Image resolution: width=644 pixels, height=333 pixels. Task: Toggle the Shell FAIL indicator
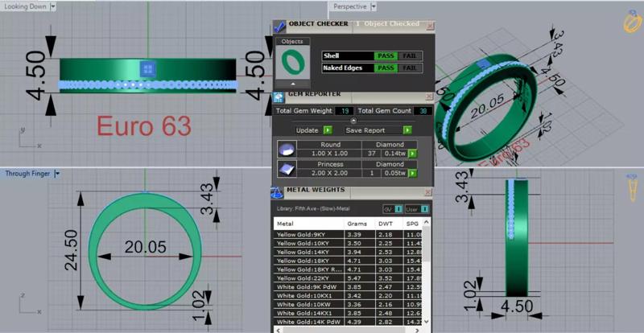coord(410,55)
